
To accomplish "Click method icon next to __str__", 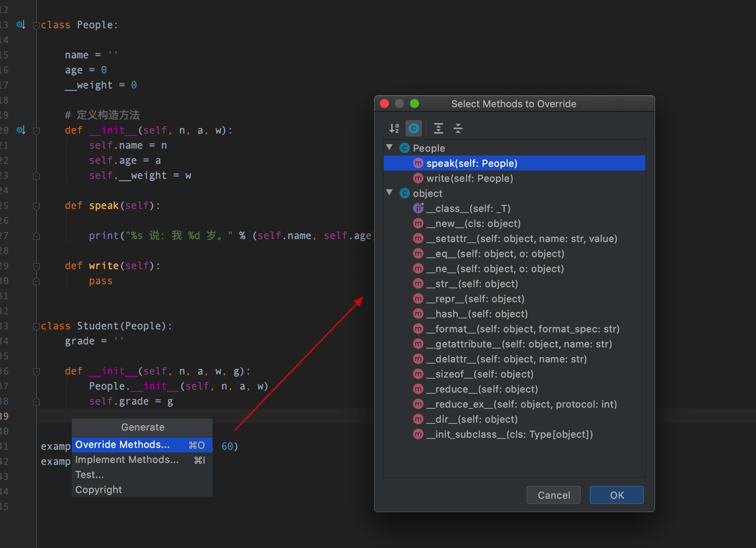I will pos(418,283).
